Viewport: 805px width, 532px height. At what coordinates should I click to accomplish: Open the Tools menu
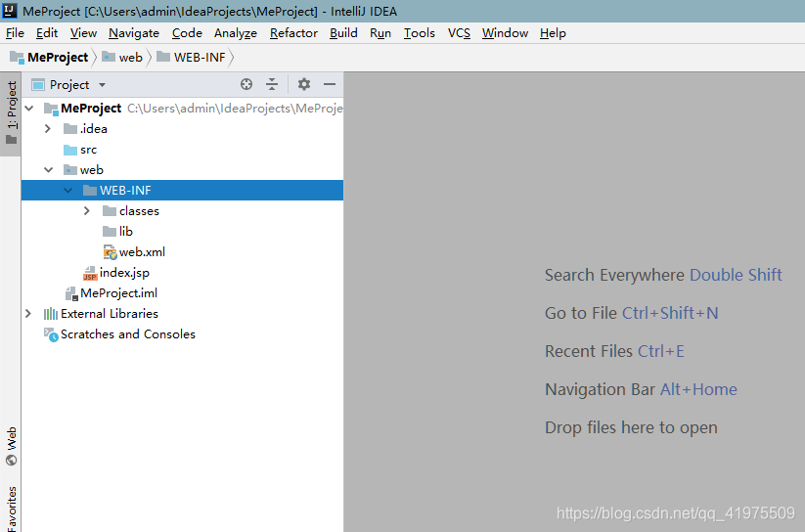point(419,33)
